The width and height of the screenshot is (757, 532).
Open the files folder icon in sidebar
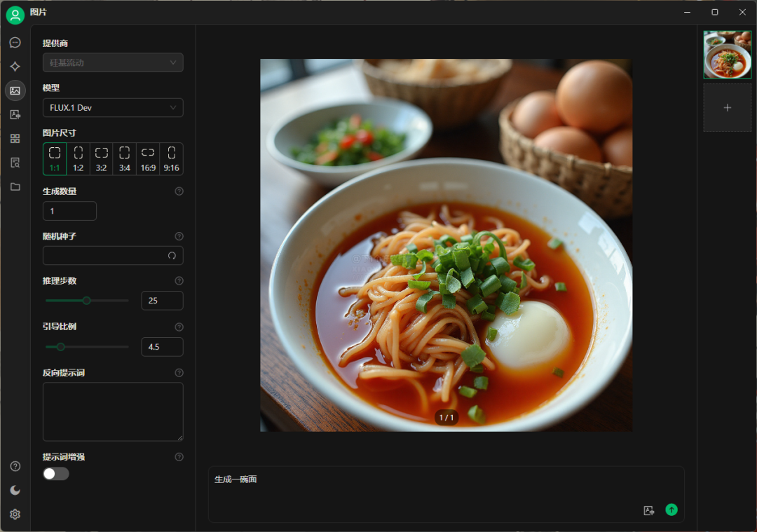click(15, 186)
